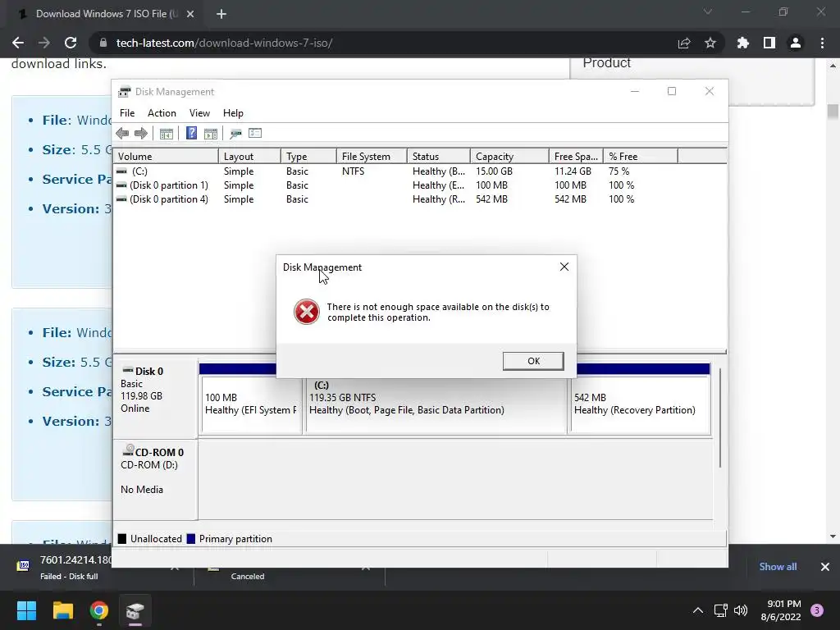
Task: Open File Explorer from taskbar
Action: 62,610
